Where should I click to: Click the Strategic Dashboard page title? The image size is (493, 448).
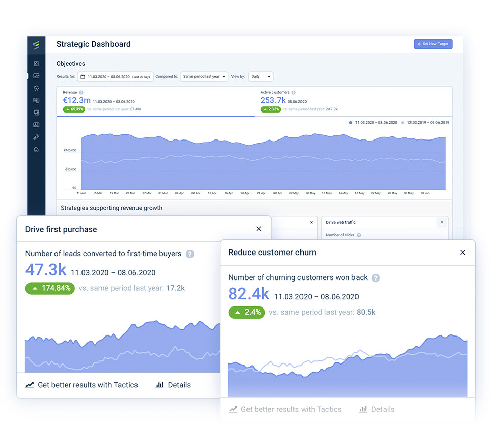pos(93,44)
